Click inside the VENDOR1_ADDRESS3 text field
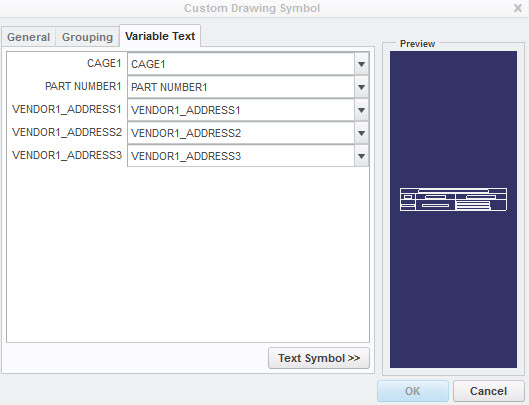This screenshot has height=405, width=529. tap(241, 156)
